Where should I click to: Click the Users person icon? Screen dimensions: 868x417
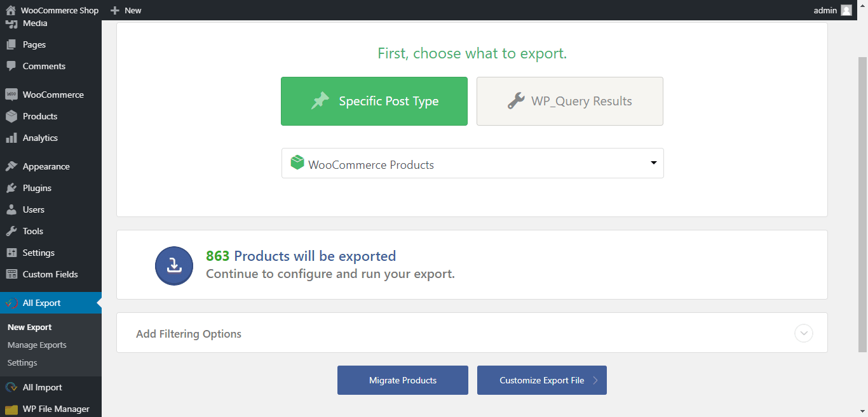click(x=11, y=209)
